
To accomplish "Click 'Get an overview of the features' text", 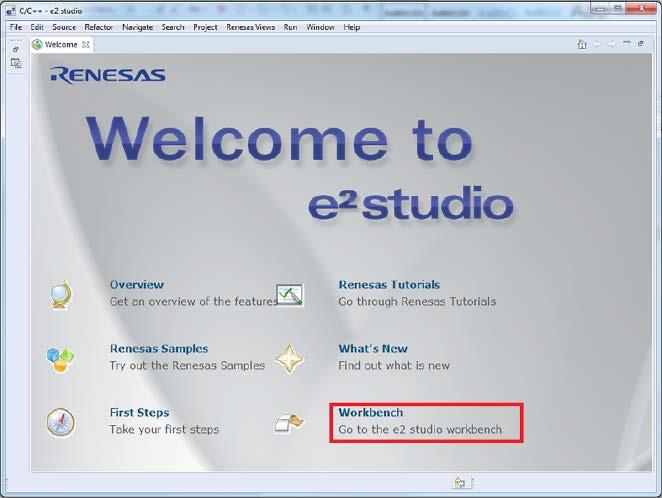I will pos(194,301).
